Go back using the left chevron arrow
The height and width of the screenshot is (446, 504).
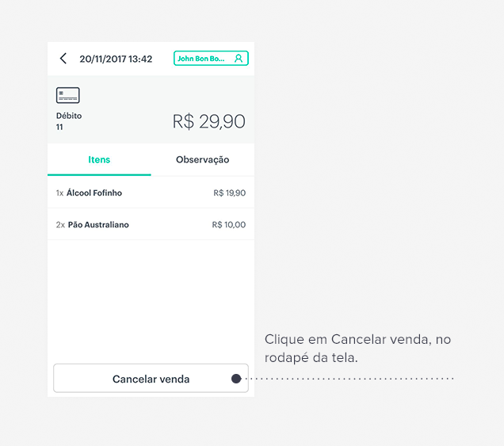[63, 59]
